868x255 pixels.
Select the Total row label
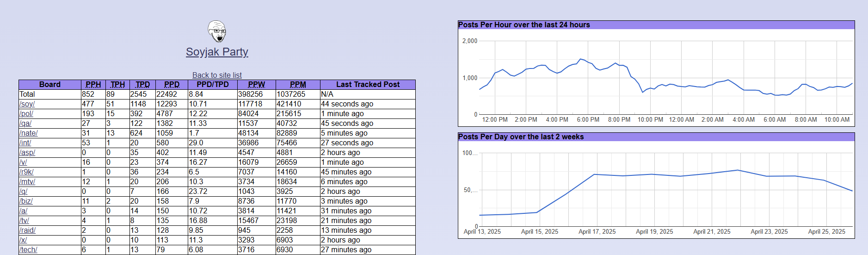tap(27, 94)
